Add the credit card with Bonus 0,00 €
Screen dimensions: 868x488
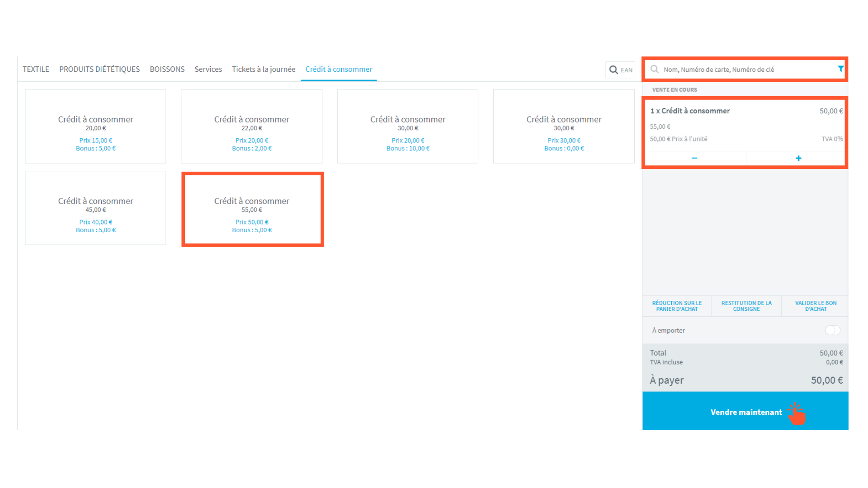564,126
